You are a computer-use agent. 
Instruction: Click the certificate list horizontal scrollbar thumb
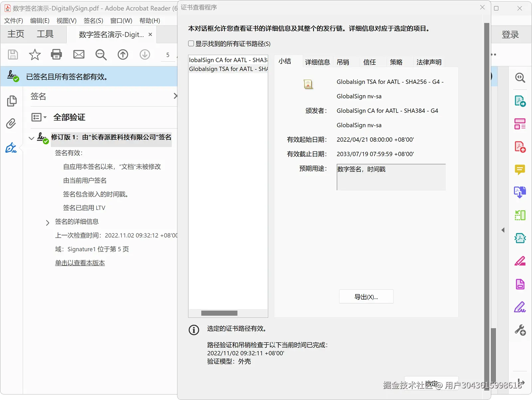click(x=219, y=313)
